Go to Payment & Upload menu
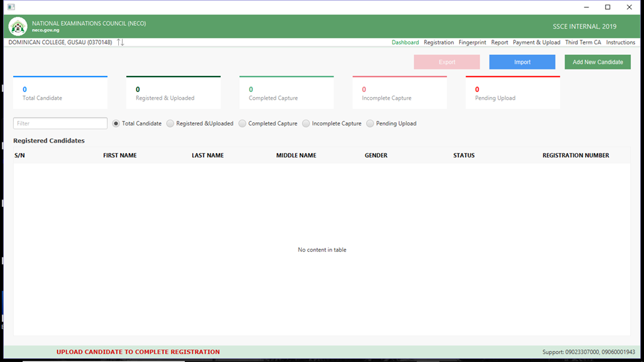The height and width of the screenshot is (362, 644). pyautogui.click(x=536, y=42)
